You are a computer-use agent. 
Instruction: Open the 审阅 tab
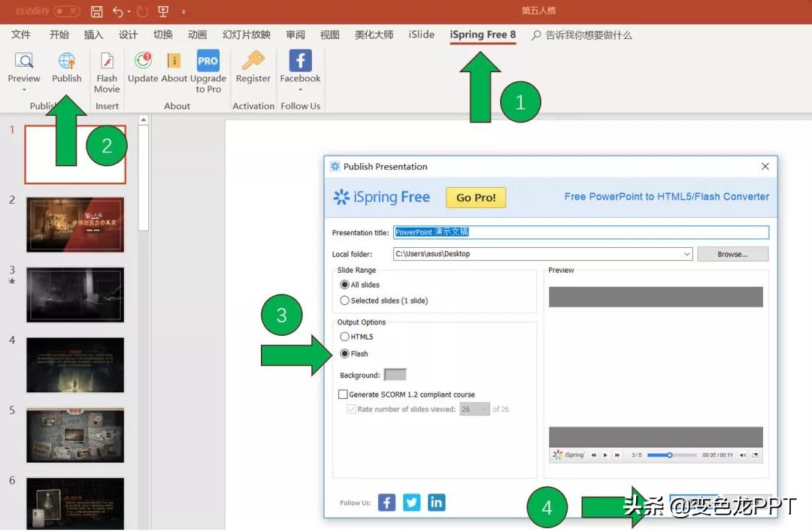tap(295, 35)
